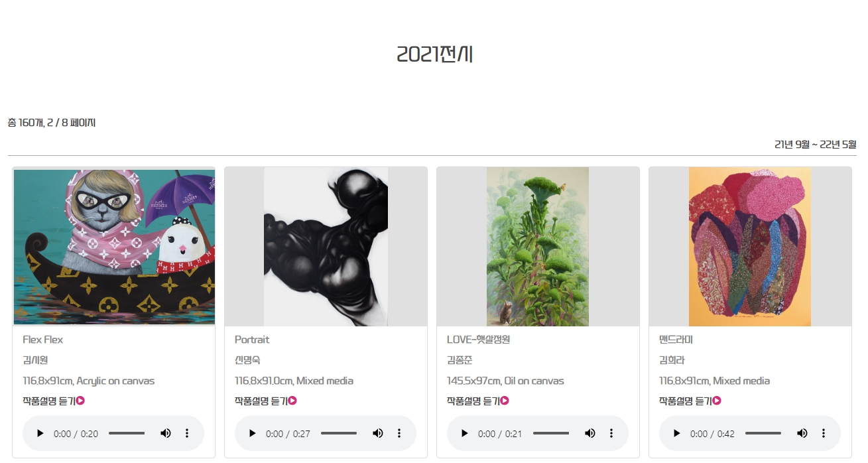Open the black Portrait artwork thumbnail
This screenshot has width=868, height=463.
326,247
